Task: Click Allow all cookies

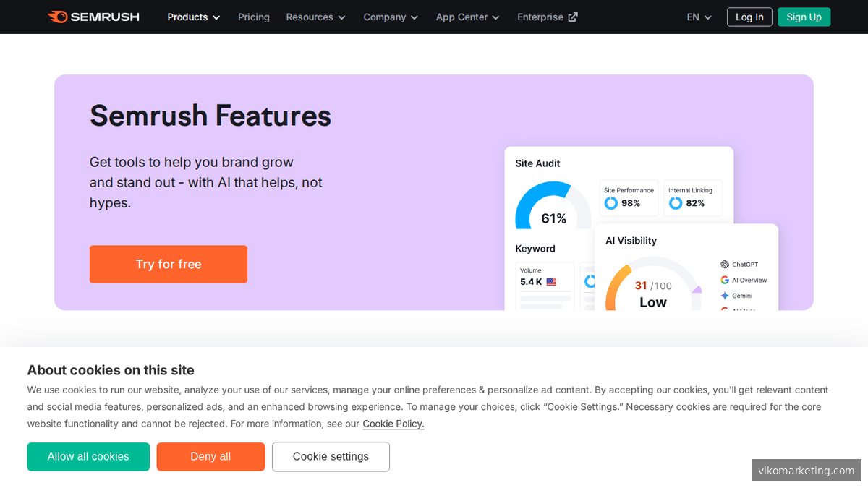Action: (88, 456)
